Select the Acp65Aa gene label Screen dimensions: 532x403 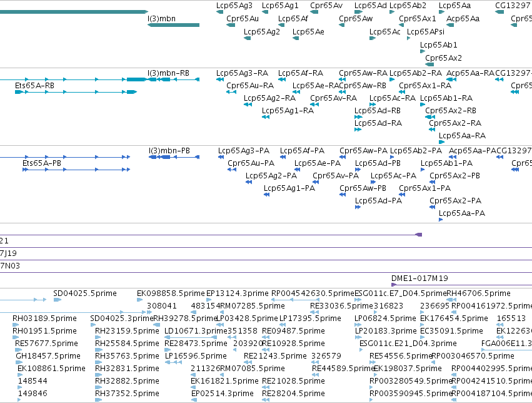pos(463,19)
